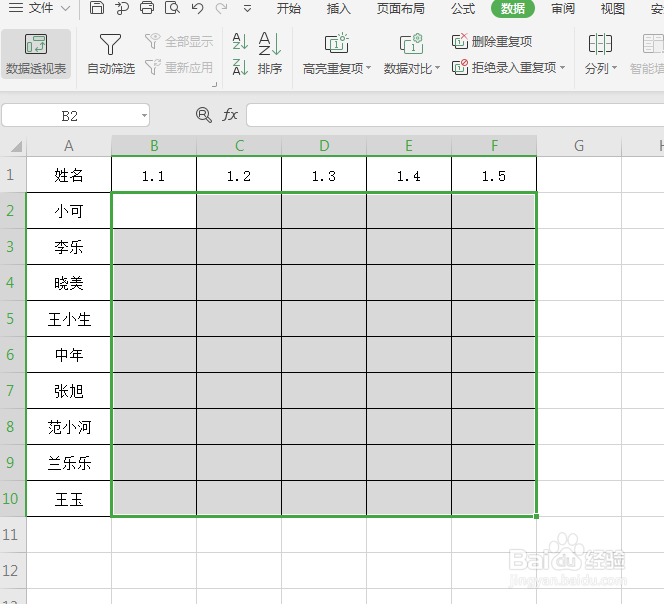Expand the 文件 menu dropdown arrow

click(65, 8)
